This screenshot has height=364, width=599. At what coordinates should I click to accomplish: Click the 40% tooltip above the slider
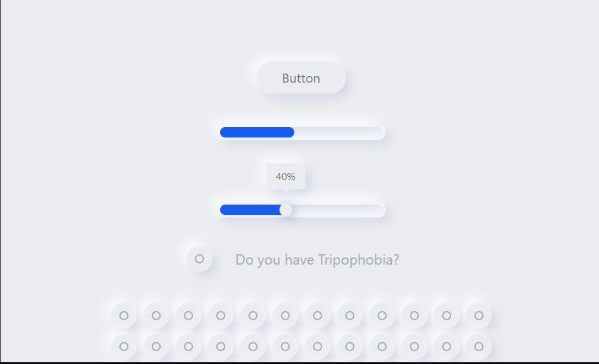[286, 176]
